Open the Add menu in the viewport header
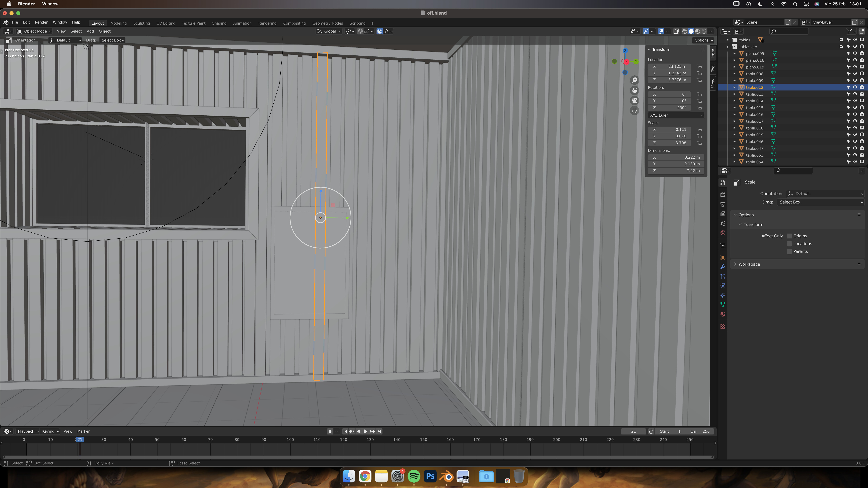Viewport: 868px width, 488px height. pyautogui.click(x=90, y=31)
